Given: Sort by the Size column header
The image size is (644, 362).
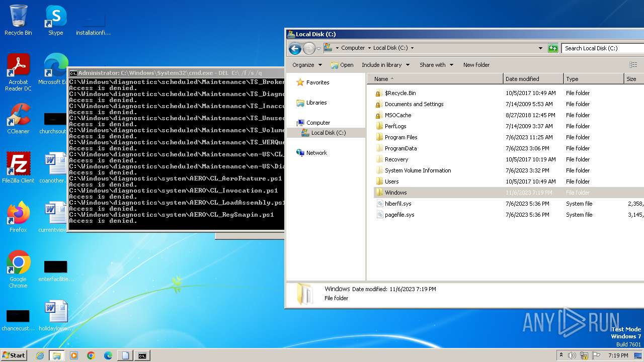Looking at the screenshot, I should point(634,79).
